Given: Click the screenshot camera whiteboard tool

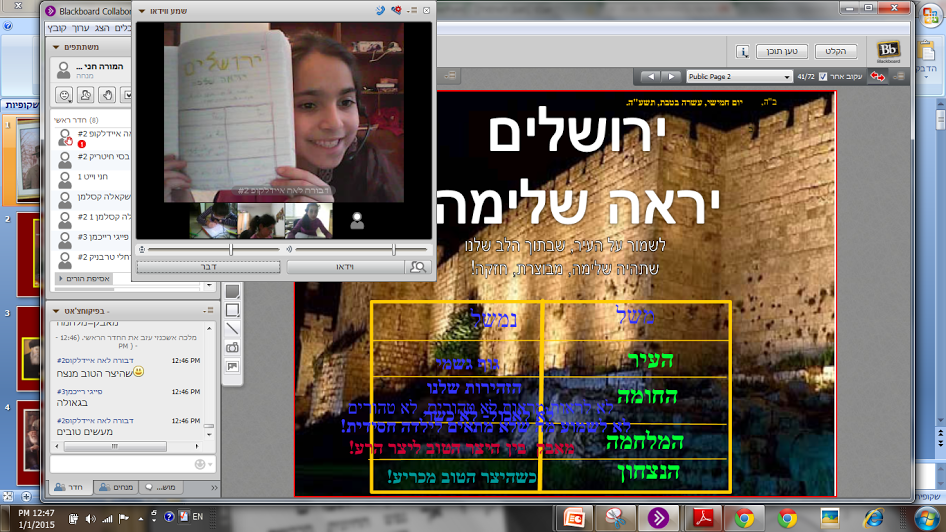Looking at the screenshot, I should pyautogui.click(x=232, y=347).
